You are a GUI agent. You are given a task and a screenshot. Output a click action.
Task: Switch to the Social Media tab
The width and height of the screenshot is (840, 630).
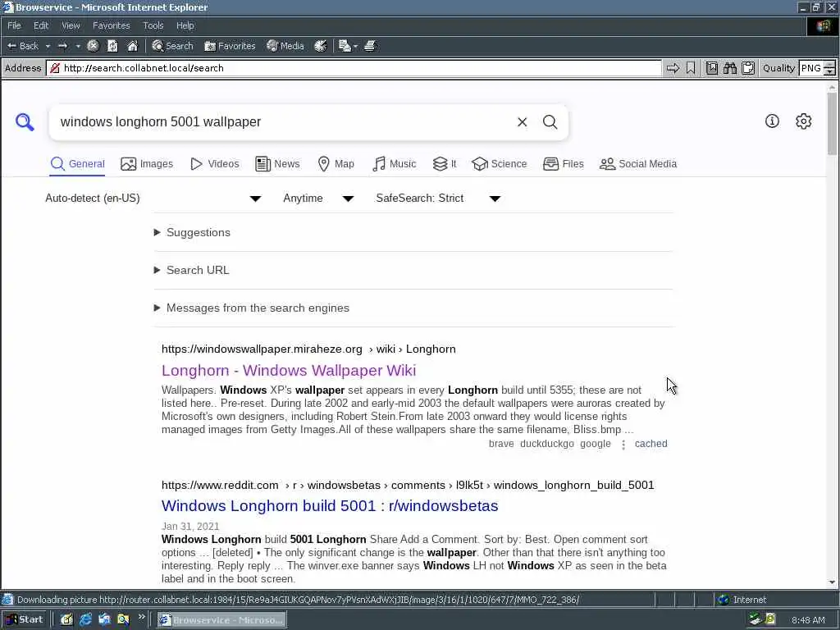[637, 164]
